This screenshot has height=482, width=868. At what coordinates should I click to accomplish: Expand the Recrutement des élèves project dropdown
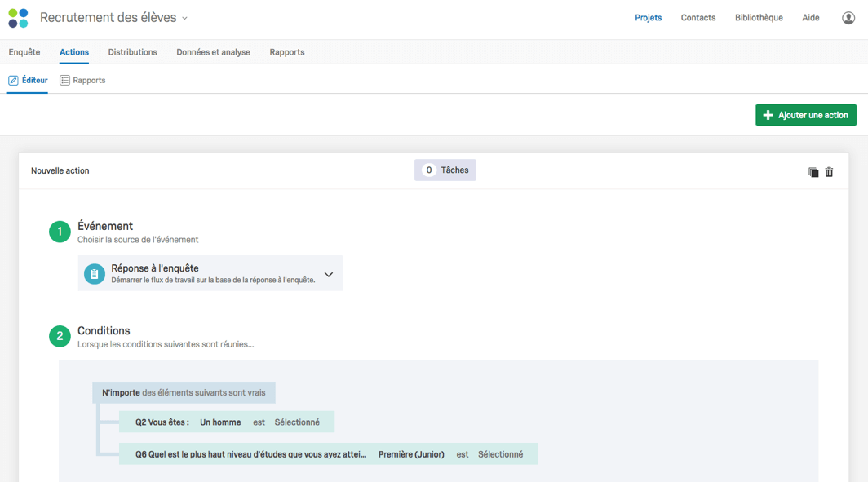click(184, 18)
